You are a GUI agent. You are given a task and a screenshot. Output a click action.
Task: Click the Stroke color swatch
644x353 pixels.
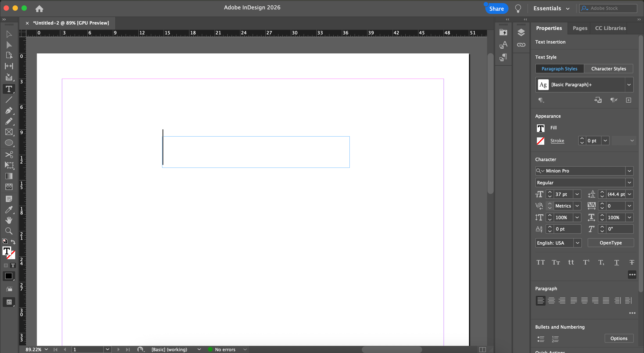(540, 141)
